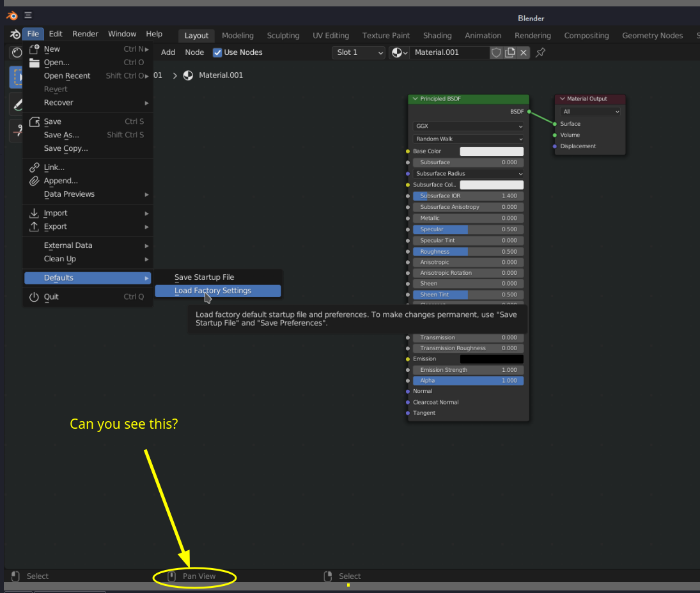
Task: Click the Blender logo icon in title bar
Action: pos(12,15)
